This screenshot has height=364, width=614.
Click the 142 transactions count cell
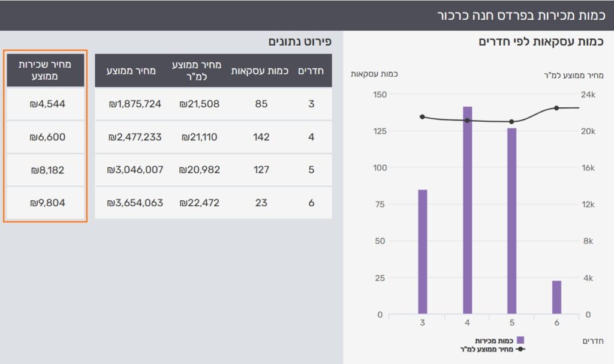pyautogui.click(x=261, y=137)
